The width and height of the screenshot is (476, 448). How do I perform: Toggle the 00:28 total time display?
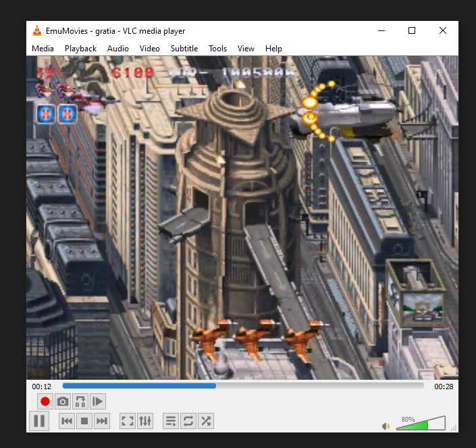(x=444, y=387)
